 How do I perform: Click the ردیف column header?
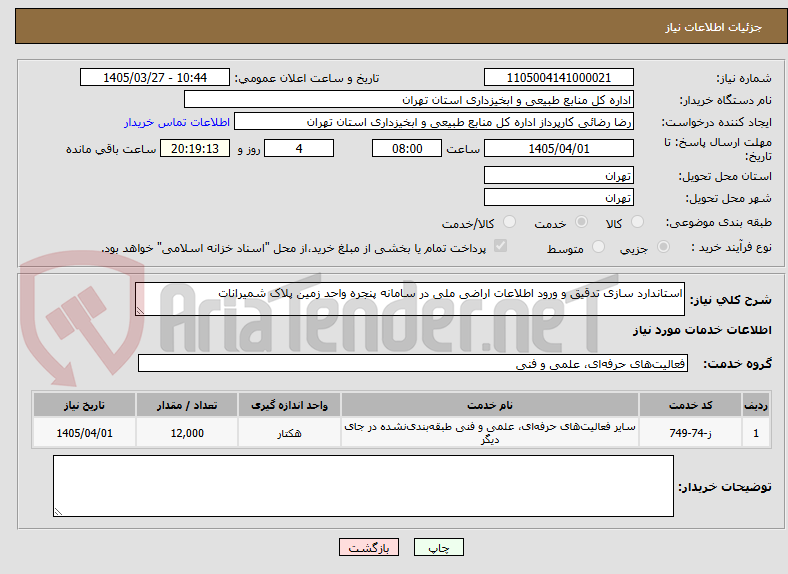(756, 405)
